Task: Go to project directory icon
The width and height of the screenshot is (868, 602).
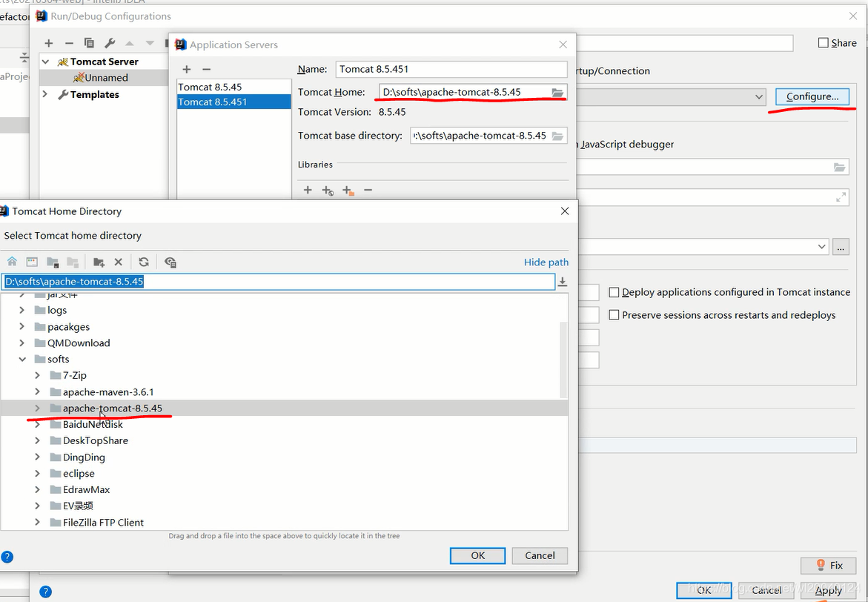Action: click(53, 262)
